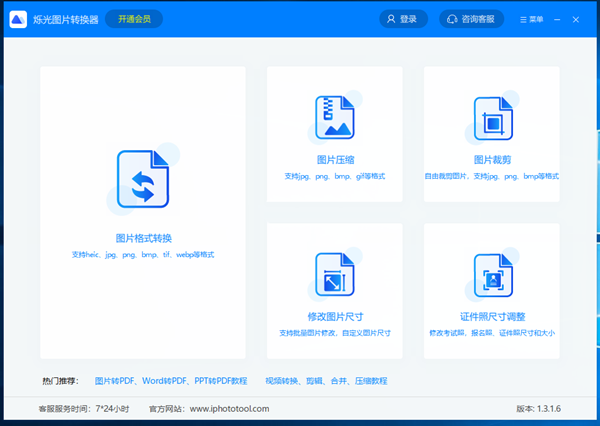Click the 烁光图片转换器 app logo icon
The height and width of the screenshot is (426, 600).
(18, 19)
